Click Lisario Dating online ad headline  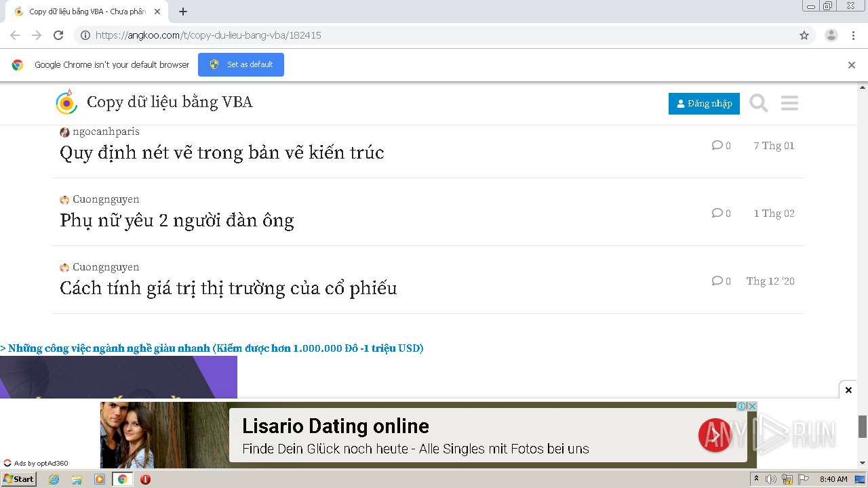[x=336, y=426]
